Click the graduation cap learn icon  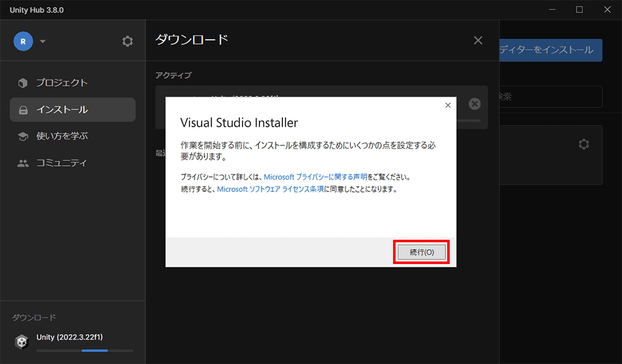[23, 136]
